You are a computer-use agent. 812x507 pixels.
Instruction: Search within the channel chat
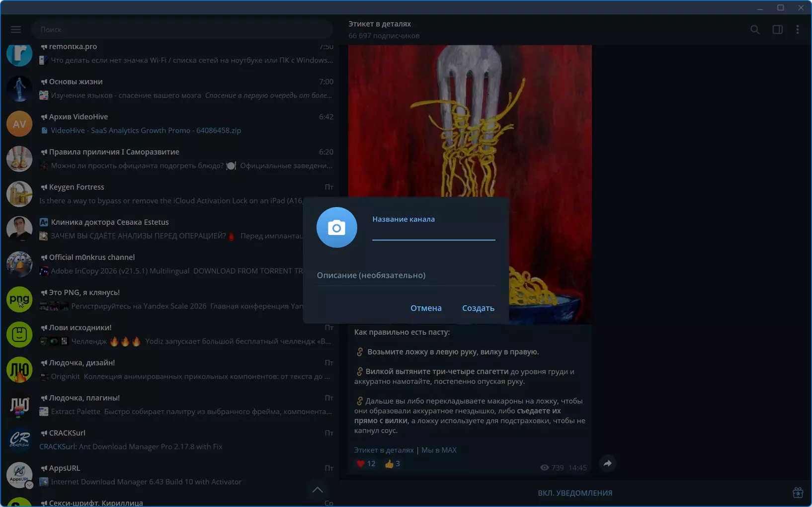tap(755, 29)
